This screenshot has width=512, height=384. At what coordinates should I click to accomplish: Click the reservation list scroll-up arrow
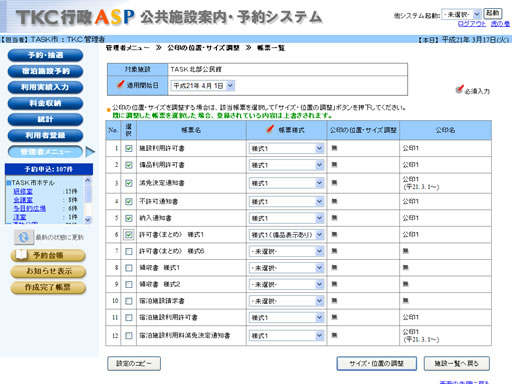tap(88, 180)
